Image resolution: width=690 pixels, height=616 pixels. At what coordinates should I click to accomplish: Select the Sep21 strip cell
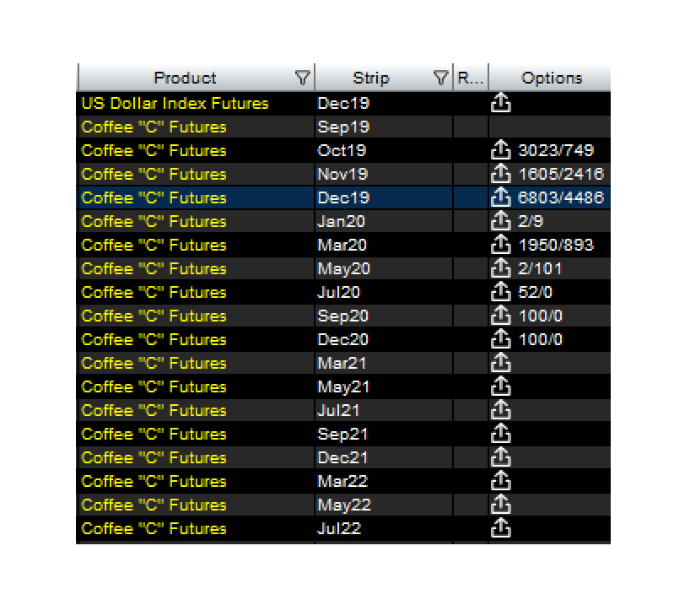point(383,434)
